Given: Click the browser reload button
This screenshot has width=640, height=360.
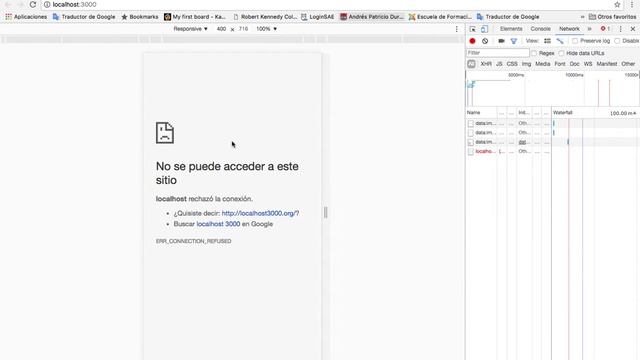Looking at the screenshot, I should tap(33, 4).
